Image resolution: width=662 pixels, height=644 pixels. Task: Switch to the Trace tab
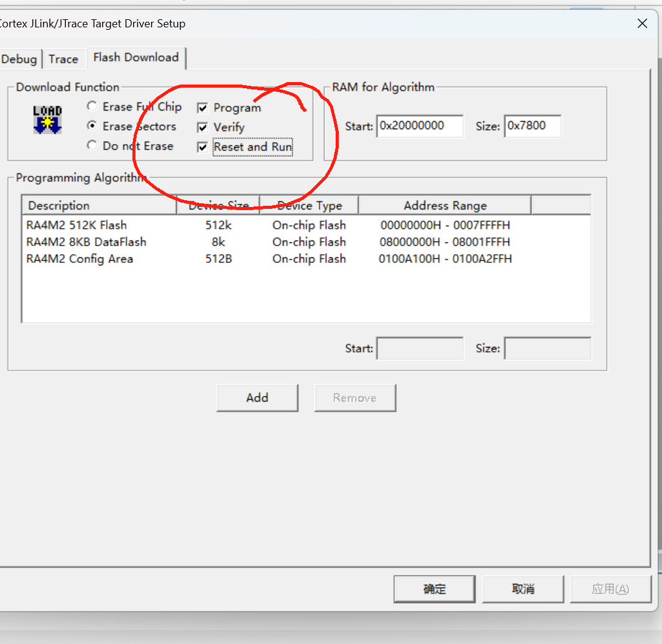(63, 59)
